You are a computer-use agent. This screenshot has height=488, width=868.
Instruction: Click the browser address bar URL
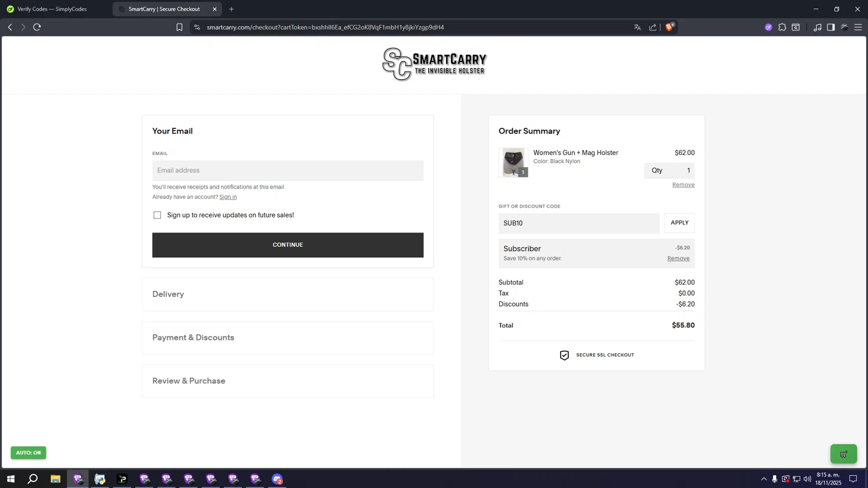[325, 27]
